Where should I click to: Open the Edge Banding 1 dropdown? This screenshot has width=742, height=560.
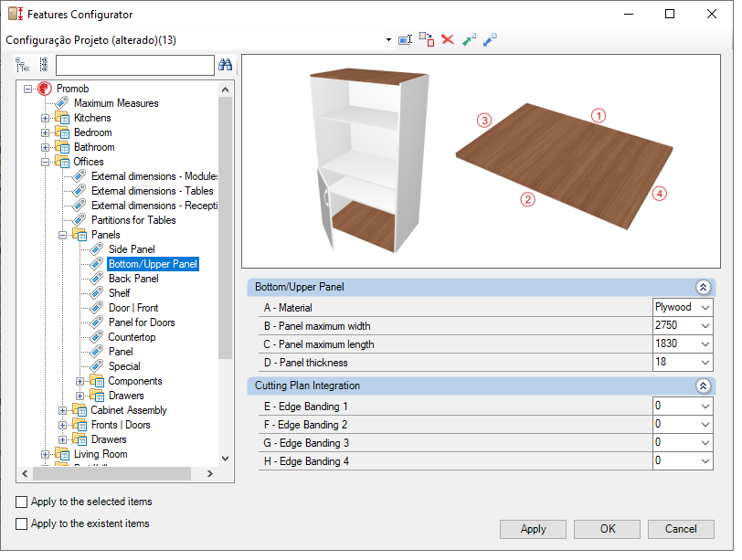[705, 407]
